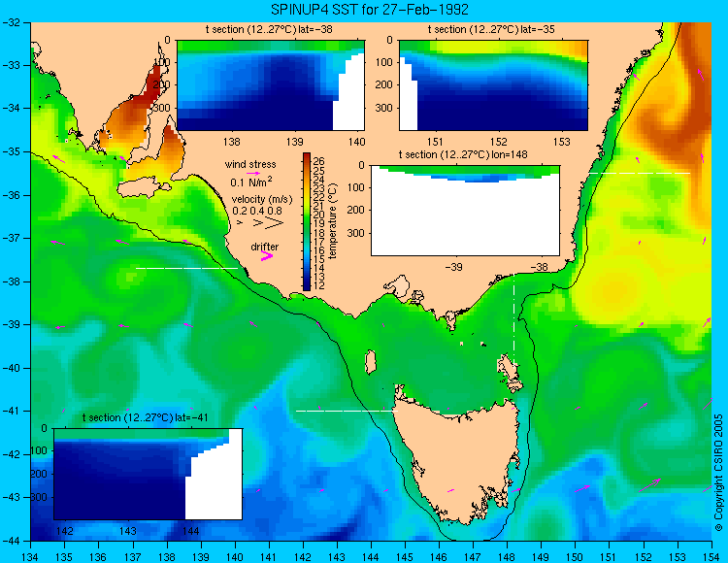The width and height of the screenshot is (728, 563).
Task: Click the 26 value on the color bar
Action: pyautogui.click(x=319, y=161)
